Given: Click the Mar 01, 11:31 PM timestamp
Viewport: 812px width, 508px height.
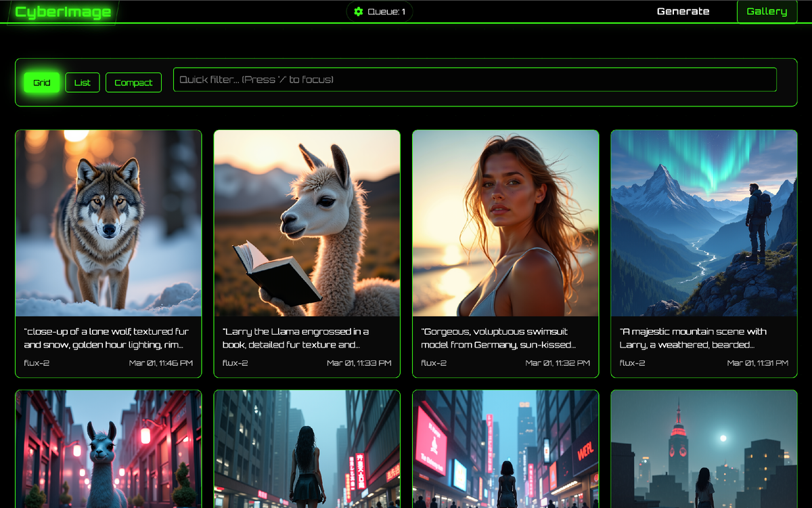Looking at the screenshot, I should pos(758,363).
